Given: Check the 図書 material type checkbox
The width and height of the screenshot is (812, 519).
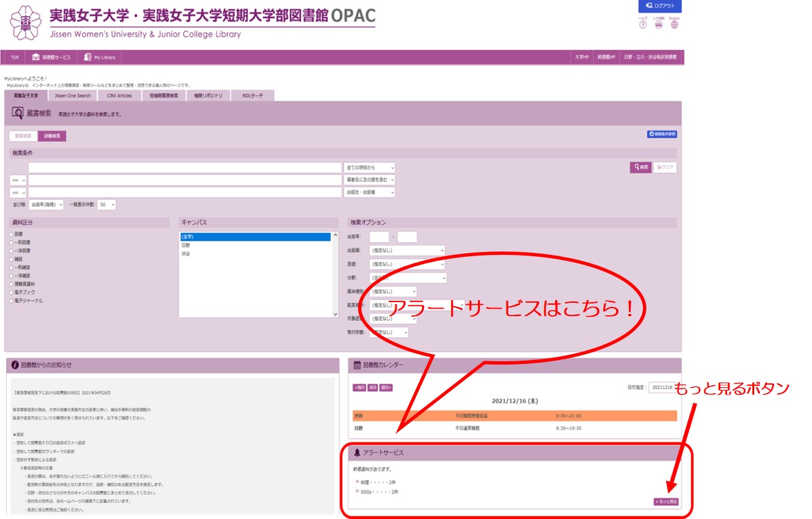Looking at the screenshot, I should coord(11,234).
